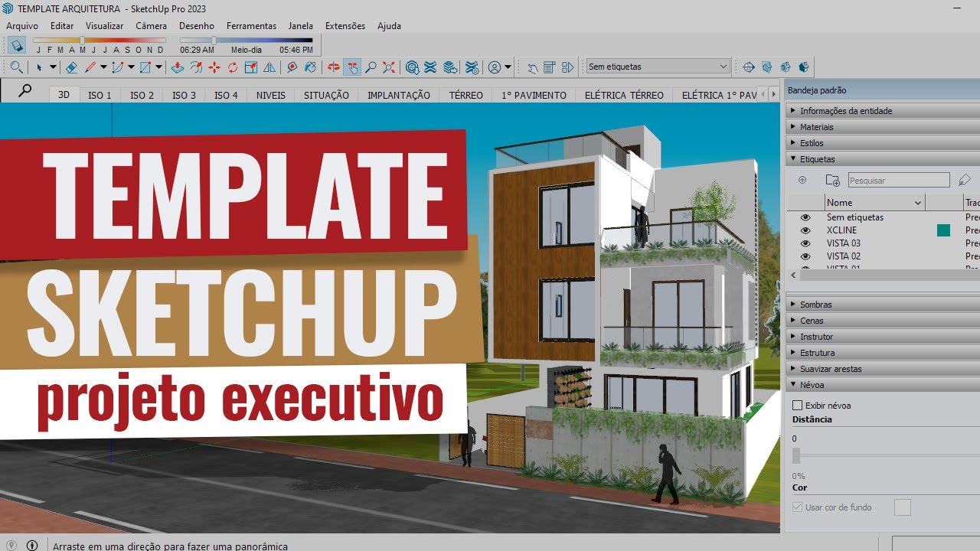The width and height of the screenshot is (980, 551).
Task: Open the Extensões menu
Action: (x=345, y=26)
